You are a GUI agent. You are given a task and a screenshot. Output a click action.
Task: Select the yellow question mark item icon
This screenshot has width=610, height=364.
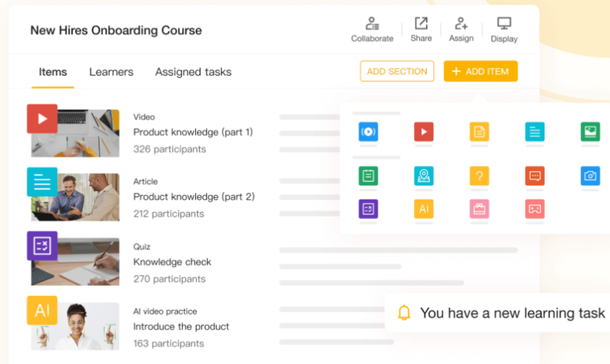[479, 176]
